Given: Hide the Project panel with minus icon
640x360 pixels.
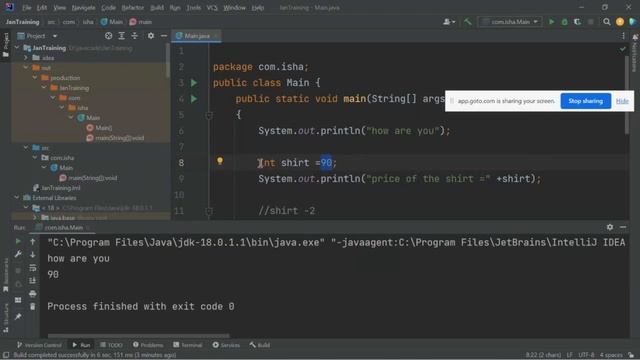Looking at the screenshot, I should tap(164, 36).
